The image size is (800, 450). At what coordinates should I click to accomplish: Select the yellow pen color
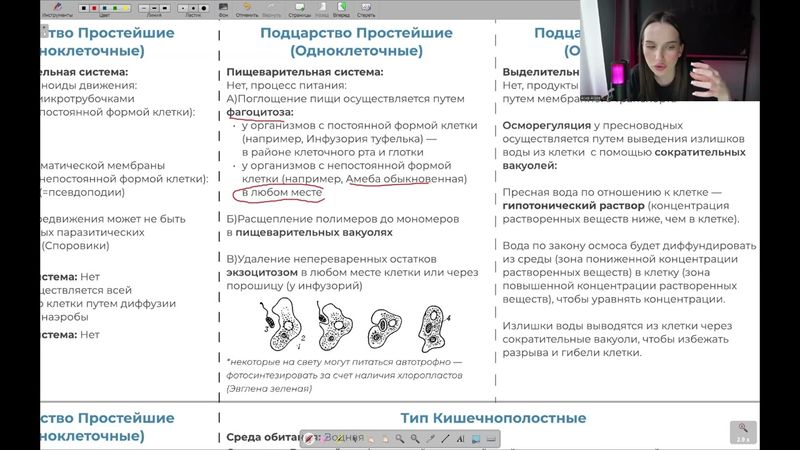(x=126, y=8)
